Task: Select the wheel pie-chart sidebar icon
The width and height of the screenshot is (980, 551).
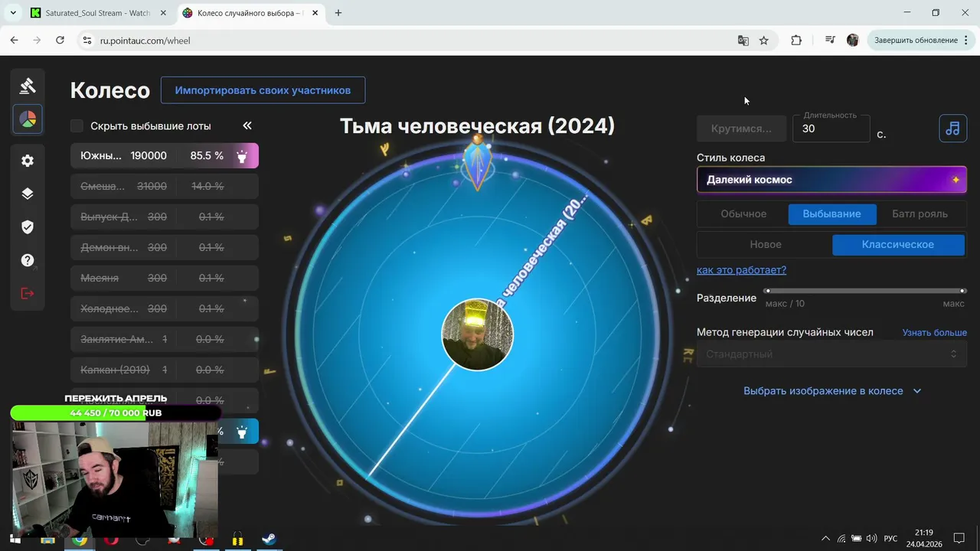Action: click(28, 119)
